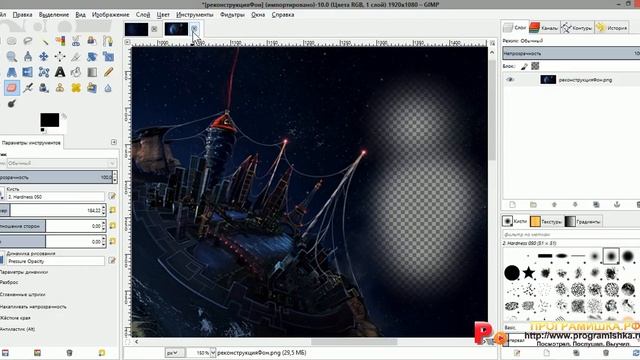Select the Free Select lasso tool
The height and width of the screenshot is (360, 640).
[28, 41]
